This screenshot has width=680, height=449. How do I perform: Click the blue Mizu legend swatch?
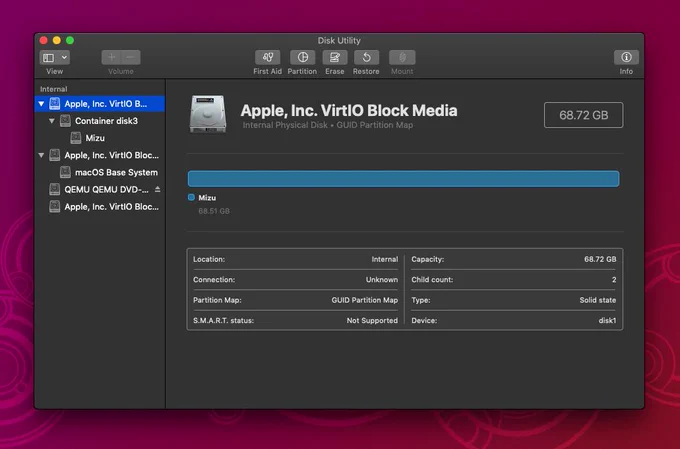tap(191, 197)
